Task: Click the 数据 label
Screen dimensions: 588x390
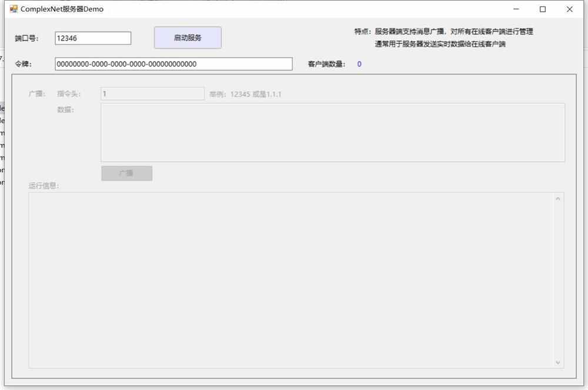Action: tap(66, 110)
